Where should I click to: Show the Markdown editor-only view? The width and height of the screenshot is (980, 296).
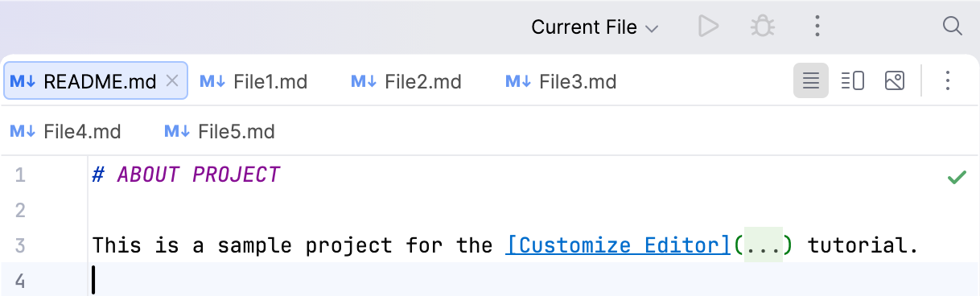click(x=811, y=80)
